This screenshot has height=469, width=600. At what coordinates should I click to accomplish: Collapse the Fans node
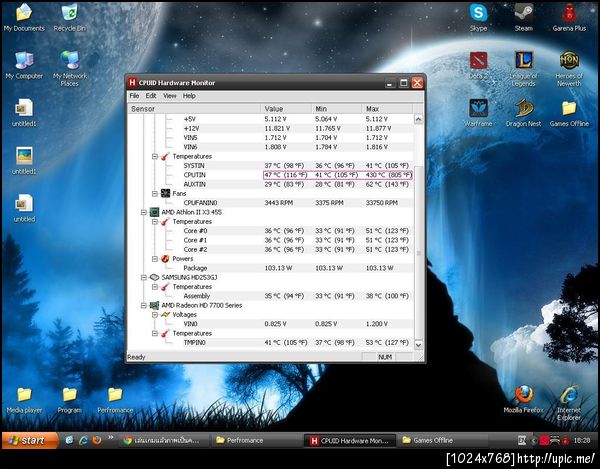click(x=155, y=194)
